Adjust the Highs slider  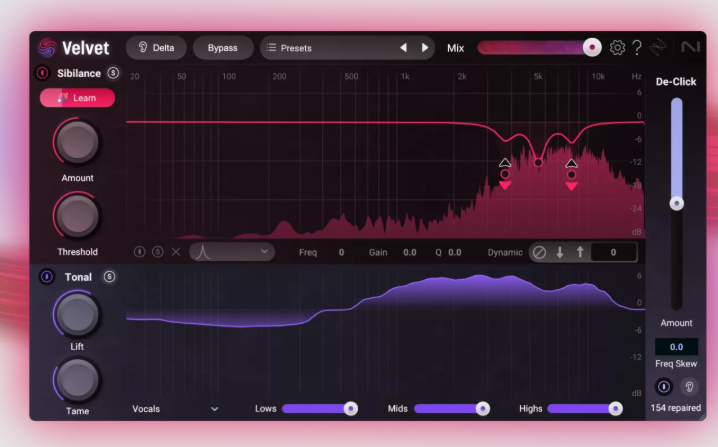585,409
